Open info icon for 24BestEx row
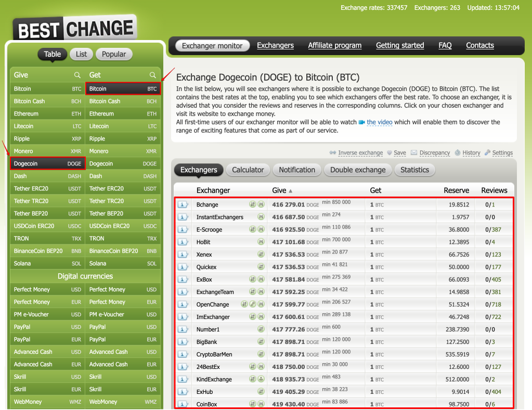Image resolution: width=532 pixels, height=410 pixels. pyautogui.click(x=183, y=367)
